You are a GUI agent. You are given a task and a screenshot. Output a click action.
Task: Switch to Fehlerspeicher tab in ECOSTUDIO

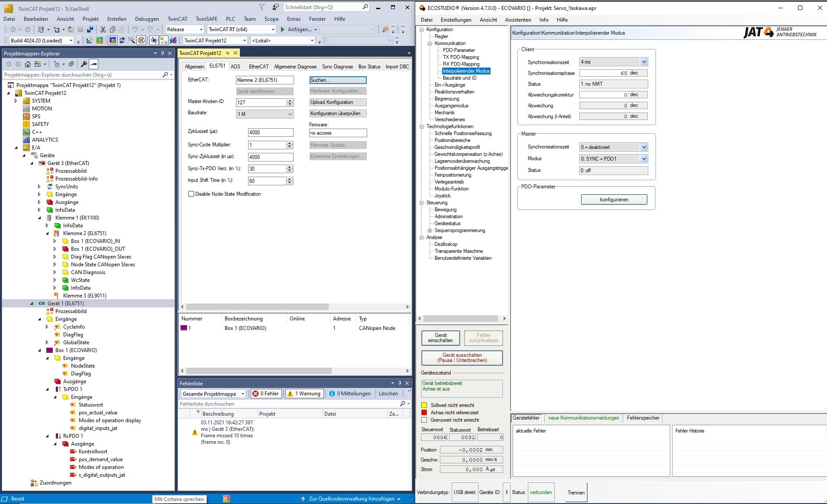(x=643, y=418)
